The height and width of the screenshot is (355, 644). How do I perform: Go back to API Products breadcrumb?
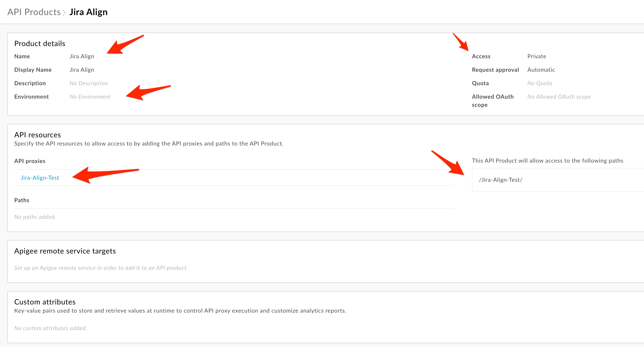coord(34,12)
